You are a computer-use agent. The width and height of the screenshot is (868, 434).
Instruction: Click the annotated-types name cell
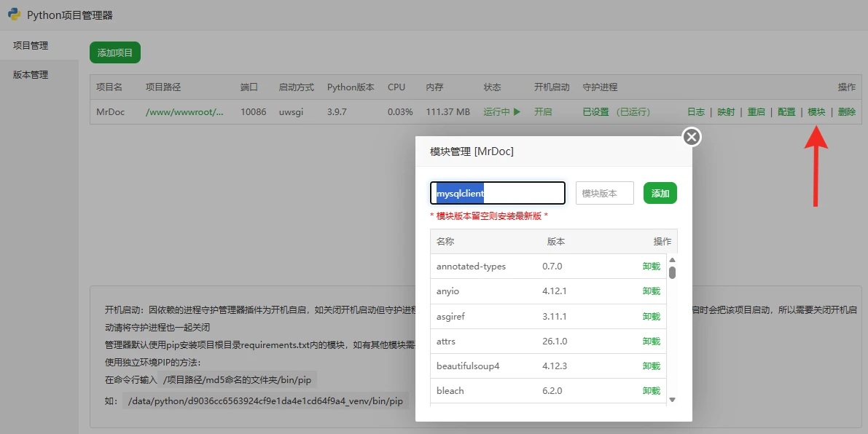(x=471, y=266)
